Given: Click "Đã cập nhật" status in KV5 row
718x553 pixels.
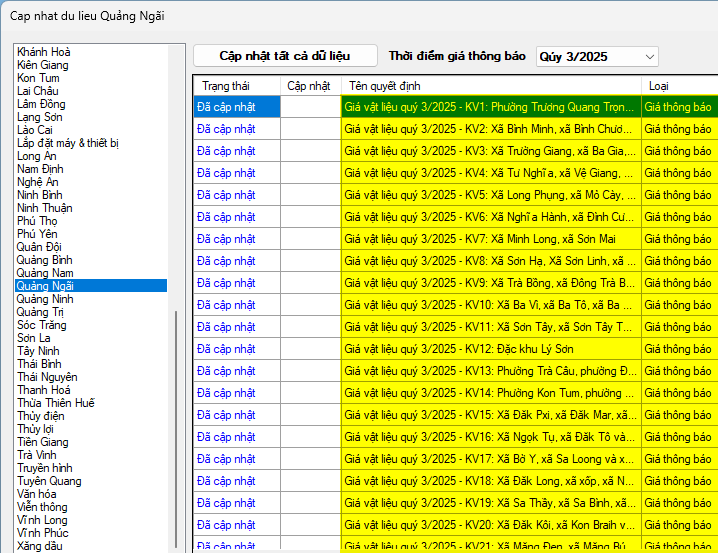Looking at the screenshot, I should click(226, 195).
